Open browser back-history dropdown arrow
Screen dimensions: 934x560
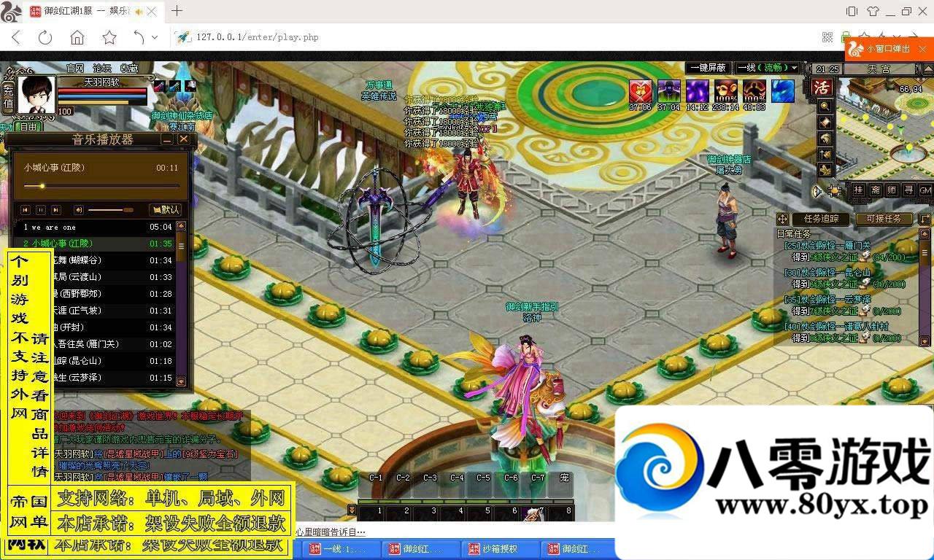click(x=155, y=37)
